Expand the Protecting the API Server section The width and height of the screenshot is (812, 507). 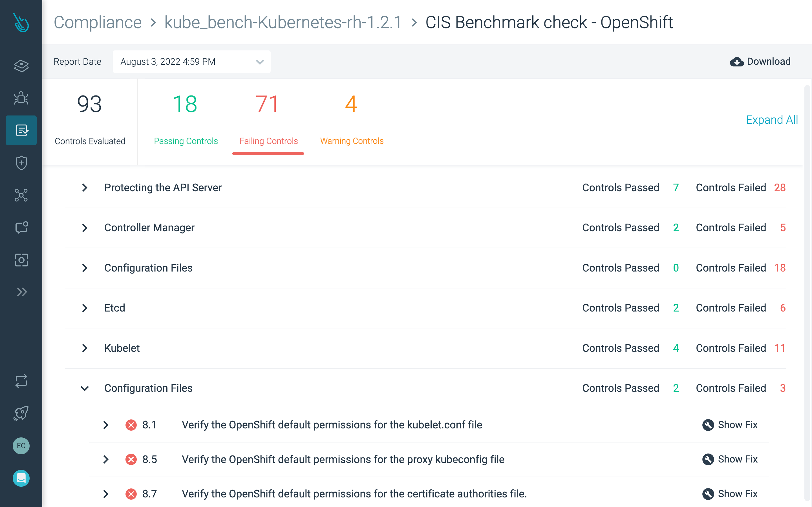click(x=84, y=188)
